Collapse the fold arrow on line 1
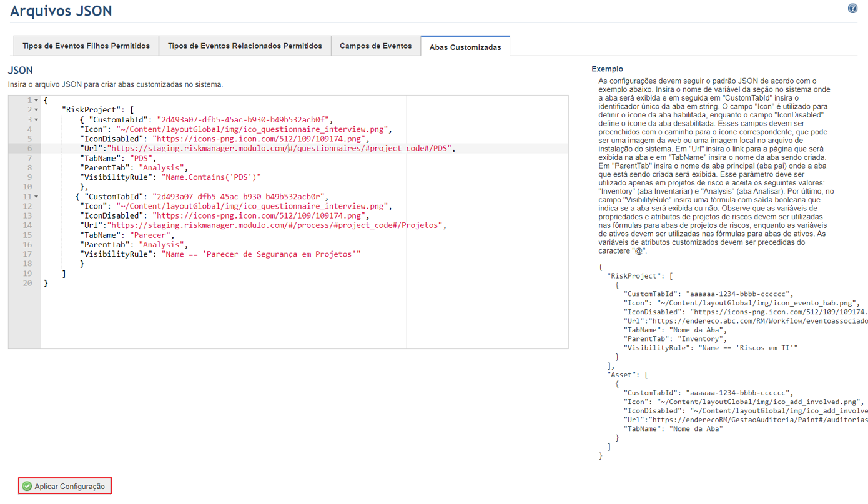The width and height of the screenshot is (868, 504). click(x=36, y=101)
